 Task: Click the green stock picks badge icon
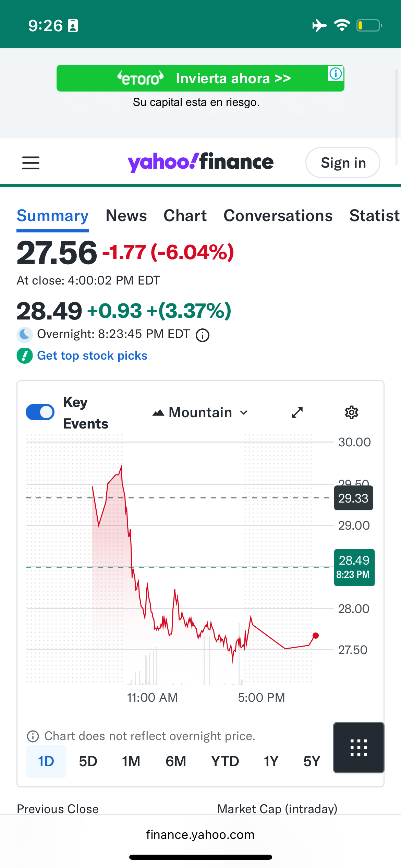[25, 356]
